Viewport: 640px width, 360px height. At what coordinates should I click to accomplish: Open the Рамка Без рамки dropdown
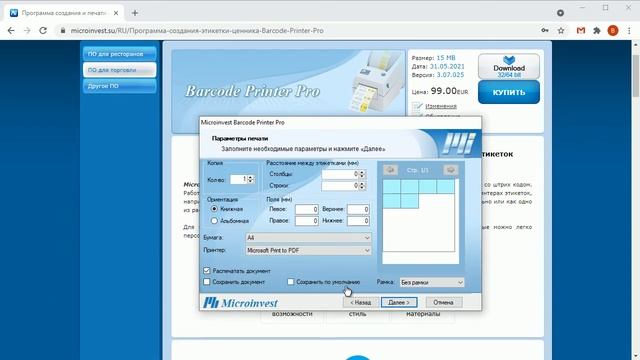point(431,282)
